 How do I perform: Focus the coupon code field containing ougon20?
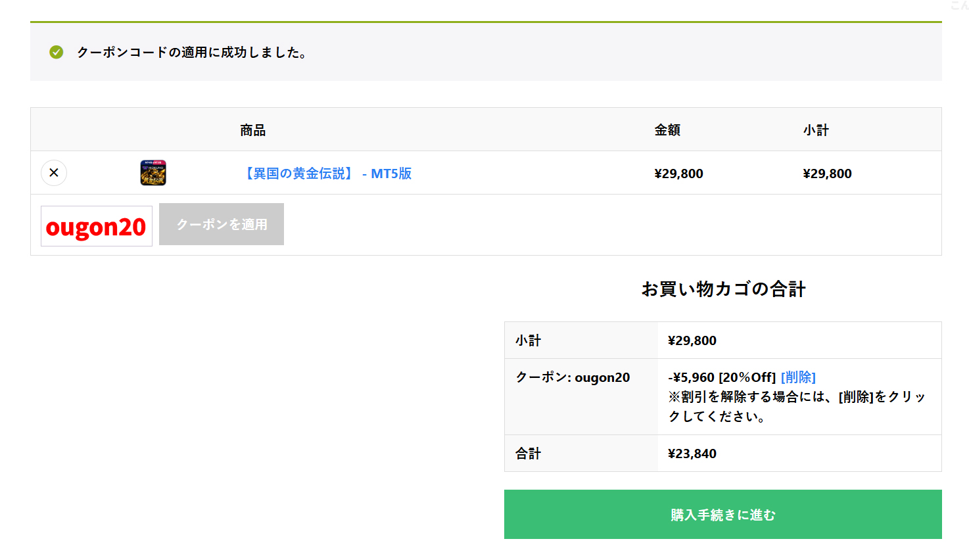(x=97, y=226)
